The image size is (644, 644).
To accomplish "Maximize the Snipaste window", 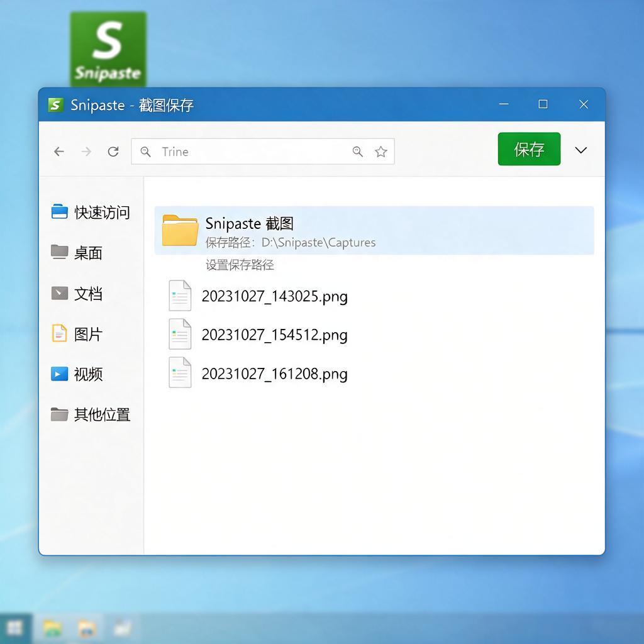I will pos(543,104).
